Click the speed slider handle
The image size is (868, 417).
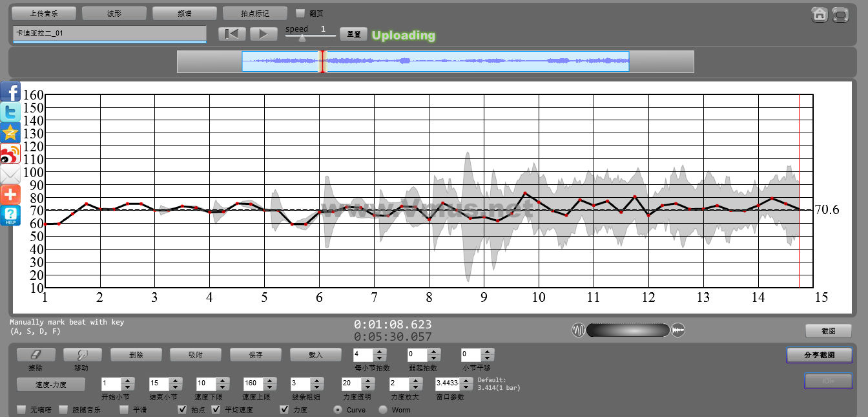click(302, 37)
